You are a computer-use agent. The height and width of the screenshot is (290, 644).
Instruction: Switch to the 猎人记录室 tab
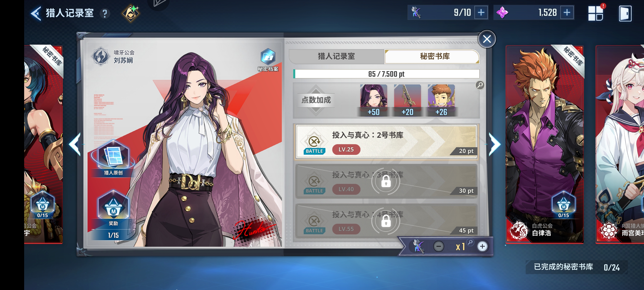click(x=336, y=56)
